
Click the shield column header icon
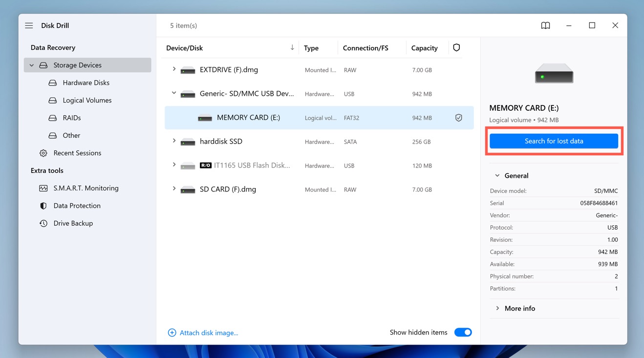(456, 48)
